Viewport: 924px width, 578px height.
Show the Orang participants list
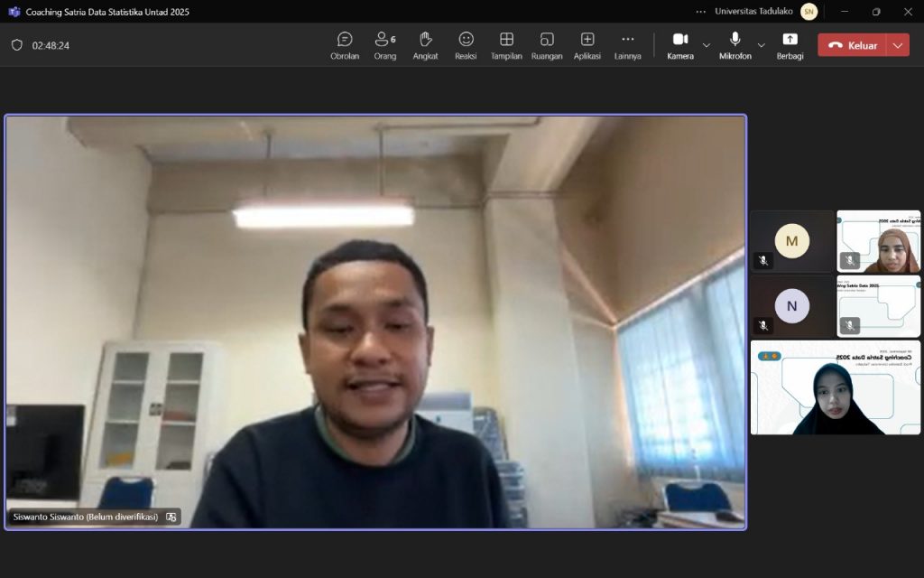pyautogui.click(x=384, y=45)
